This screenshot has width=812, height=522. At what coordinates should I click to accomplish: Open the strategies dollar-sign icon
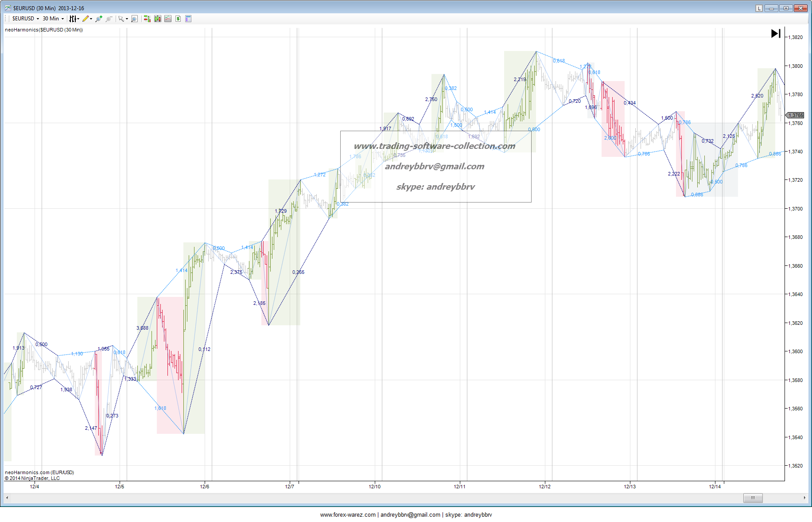pyautogui.click(x=178, y=19)
